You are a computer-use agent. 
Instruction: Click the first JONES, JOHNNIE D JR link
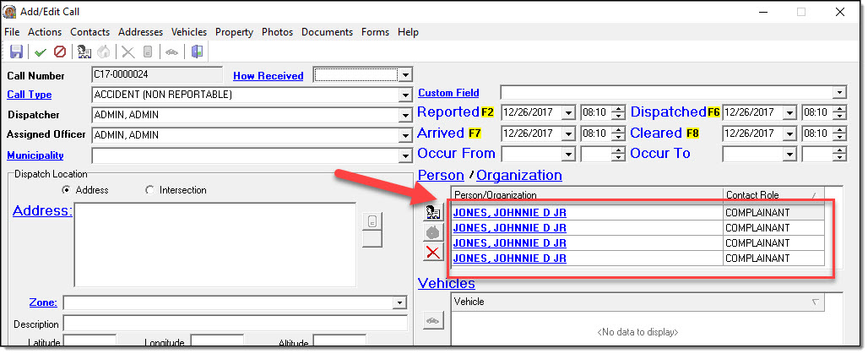(x=509, y=213)
